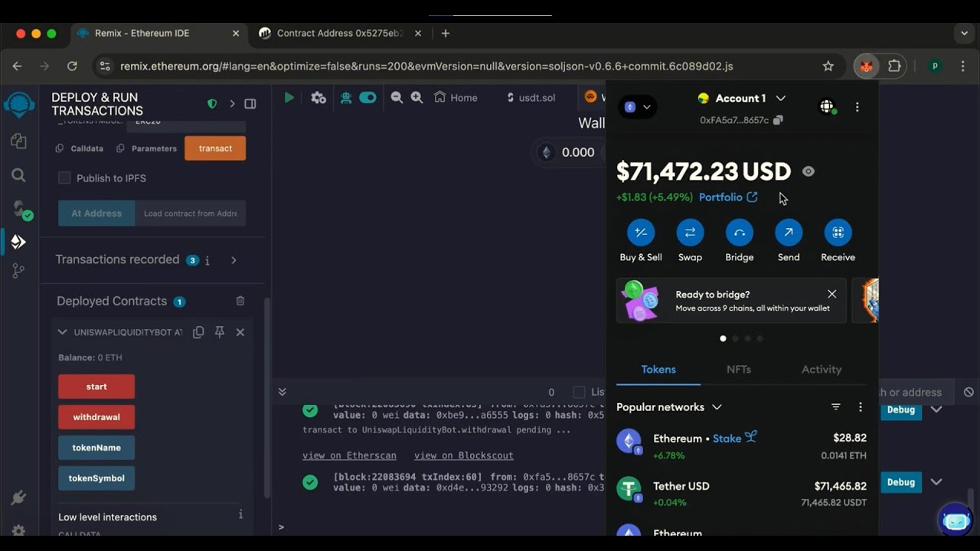Copy the deployed contract address

(x=198, y=332)
